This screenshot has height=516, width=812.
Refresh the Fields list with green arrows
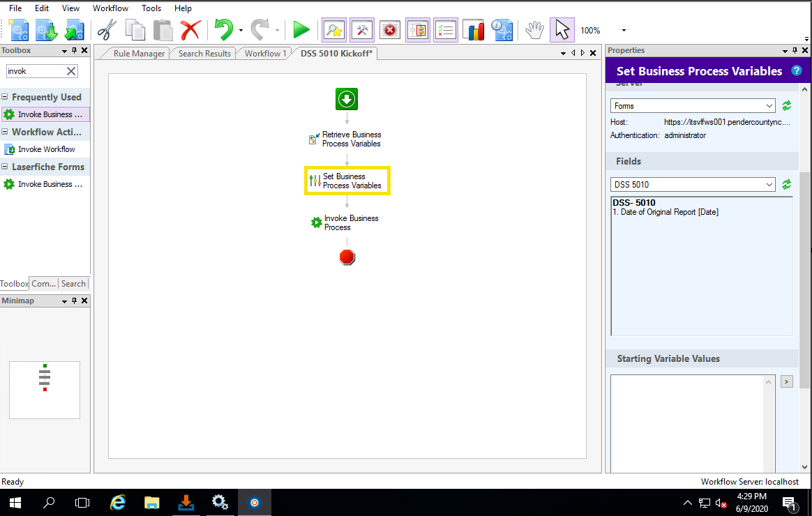(786, 185)
